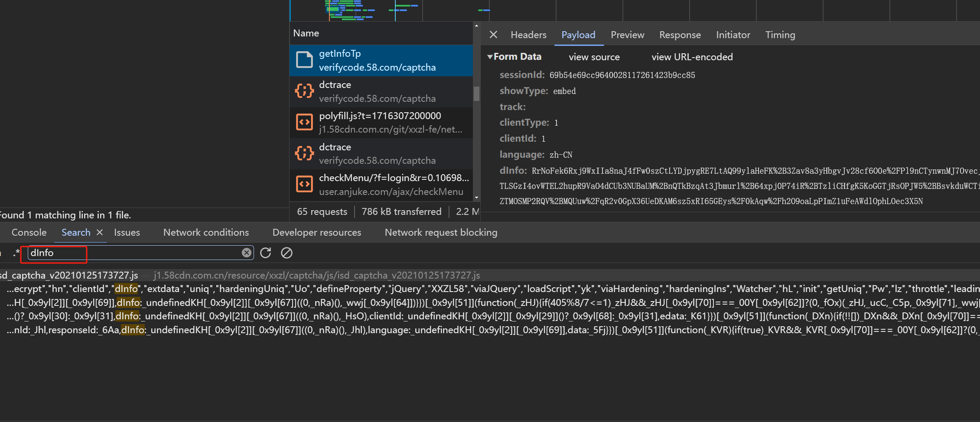Open Network request blocking tab

[441, 232]
